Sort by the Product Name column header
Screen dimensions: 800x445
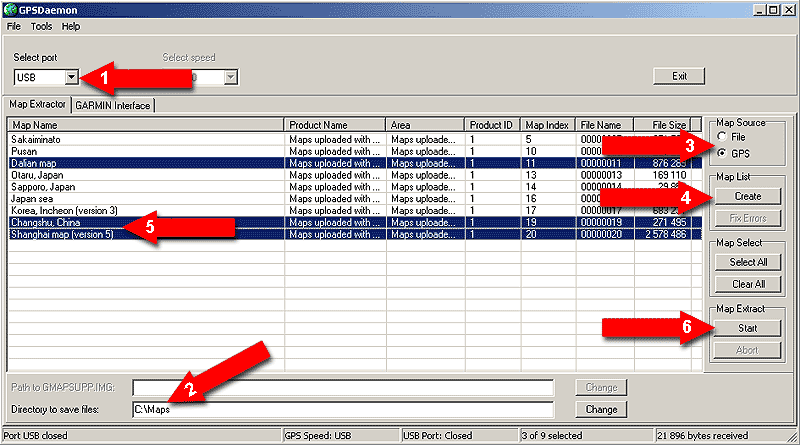[x=335, y=125]
